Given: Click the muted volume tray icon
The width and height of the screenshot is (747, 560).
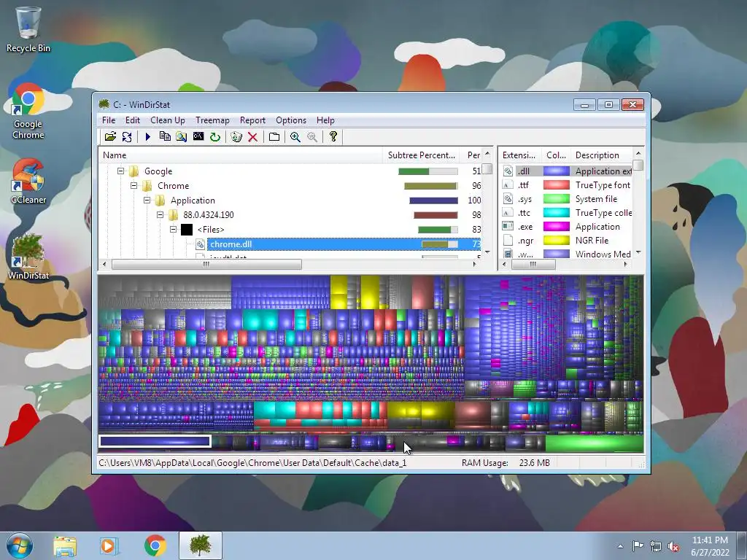Looking at the screenshot, I should click(x=673, y=547).
